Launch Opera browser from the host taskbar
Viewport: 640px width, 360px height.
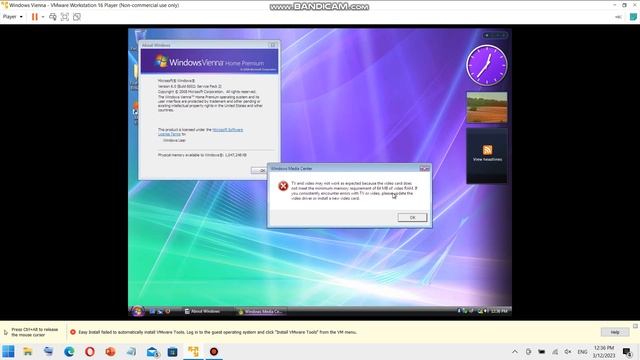point(90,351)
